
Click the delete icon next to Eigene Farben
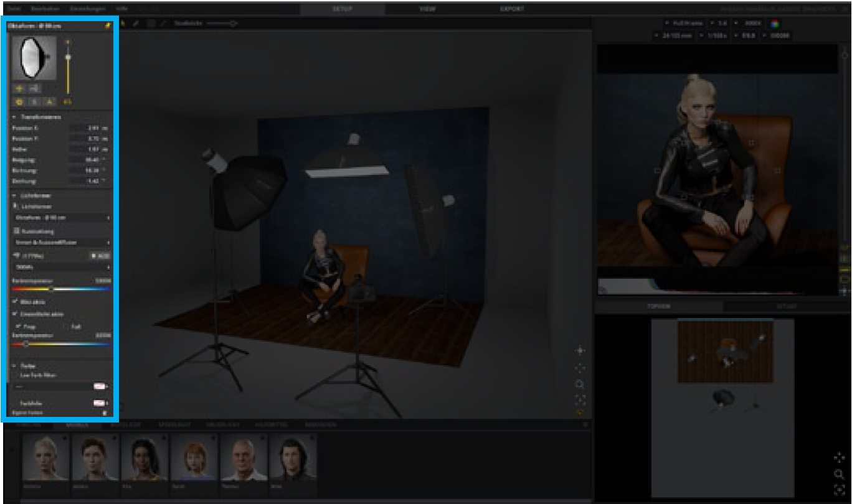104,413
